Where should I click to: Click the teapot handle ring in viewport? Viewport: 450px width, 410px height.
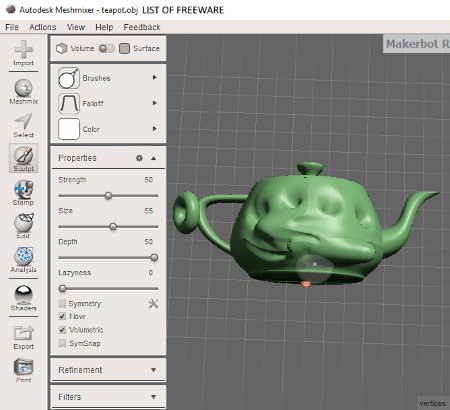pos(186,212)
